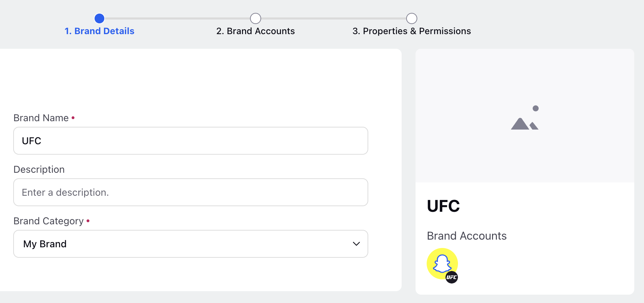Click the Brand Accounts label in preview
644x303 pixels.
467,236
